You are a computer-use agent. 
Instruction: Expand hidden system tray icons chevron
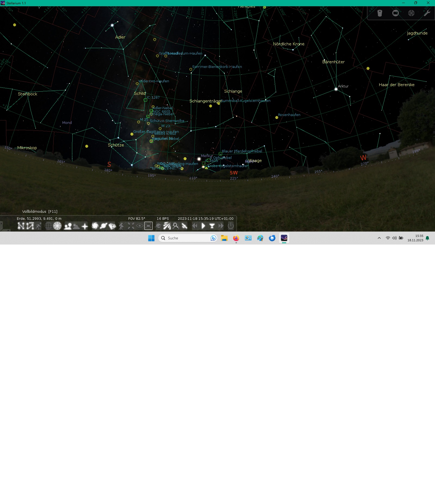click(379, 238)
